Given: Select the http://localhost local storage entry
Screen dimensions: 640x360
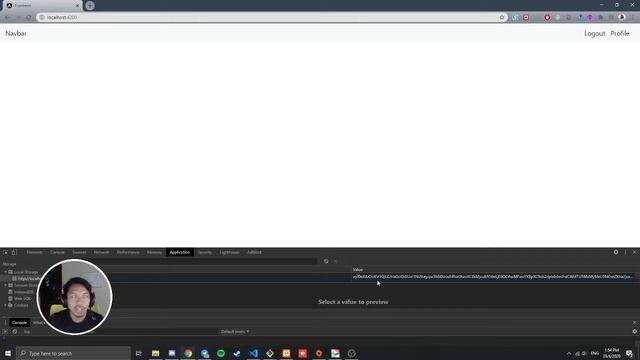Looking at the screenshot, I should (x=26, y=278).
